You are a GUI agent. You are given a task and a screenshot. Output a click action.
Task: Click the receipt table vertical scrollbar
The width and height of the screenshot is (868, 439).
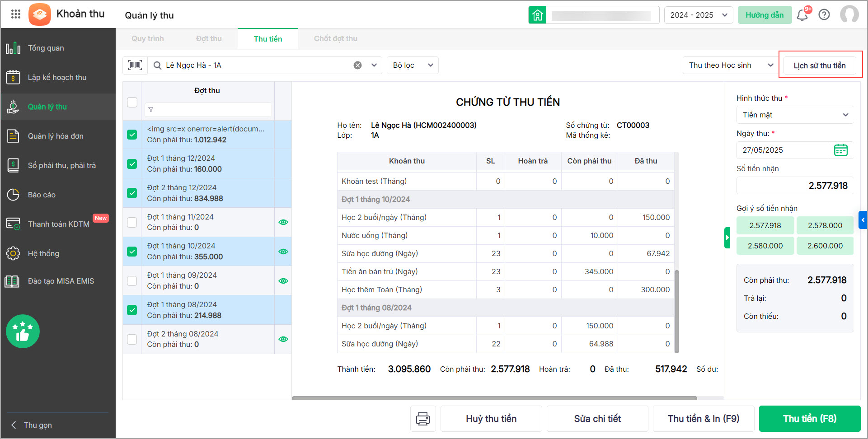coord(676,311)
